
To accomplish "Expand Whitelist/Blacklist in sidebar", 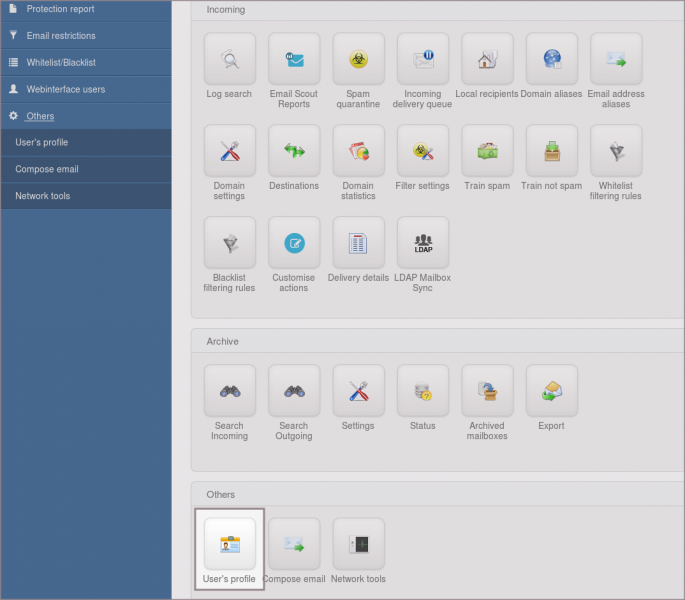I will coord(61,62).
